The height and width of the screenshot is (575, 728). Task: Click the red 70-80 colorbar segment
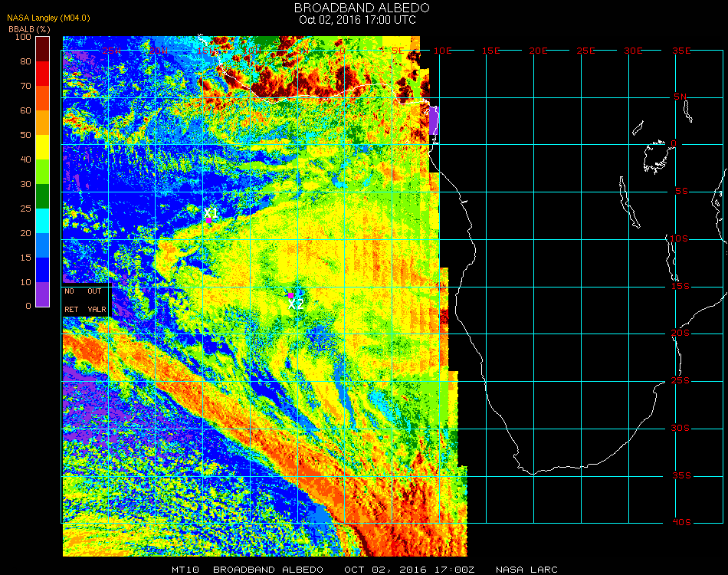pos(43,74)
